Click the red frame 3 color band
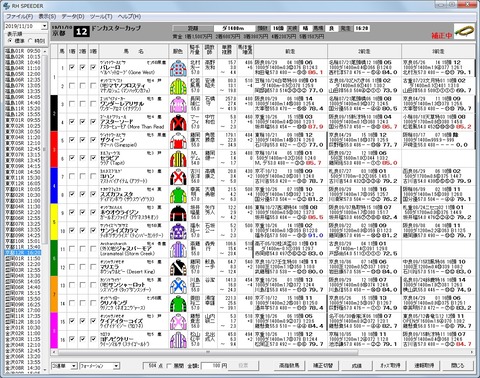 [54, 149]
